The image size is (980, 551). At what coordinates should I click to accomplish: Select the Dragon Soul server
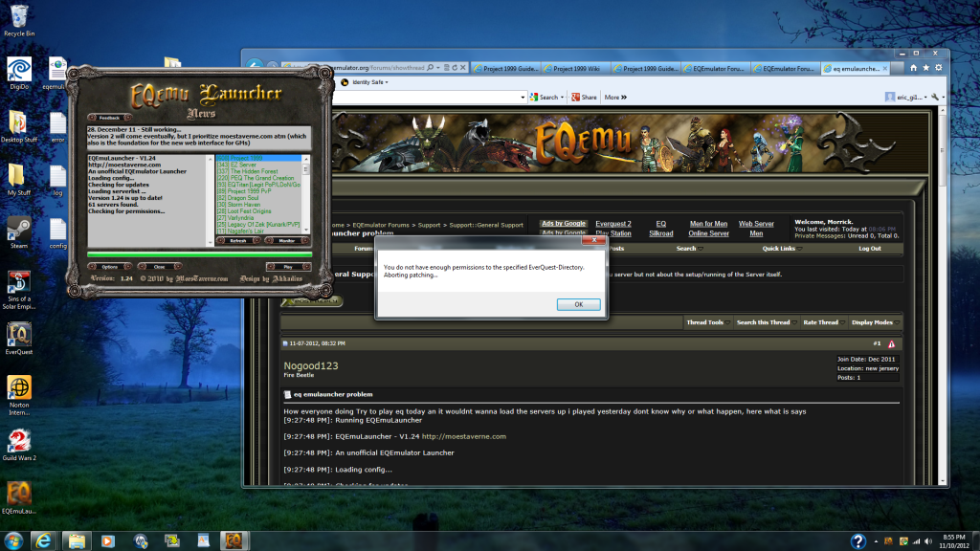coord(258,198)
